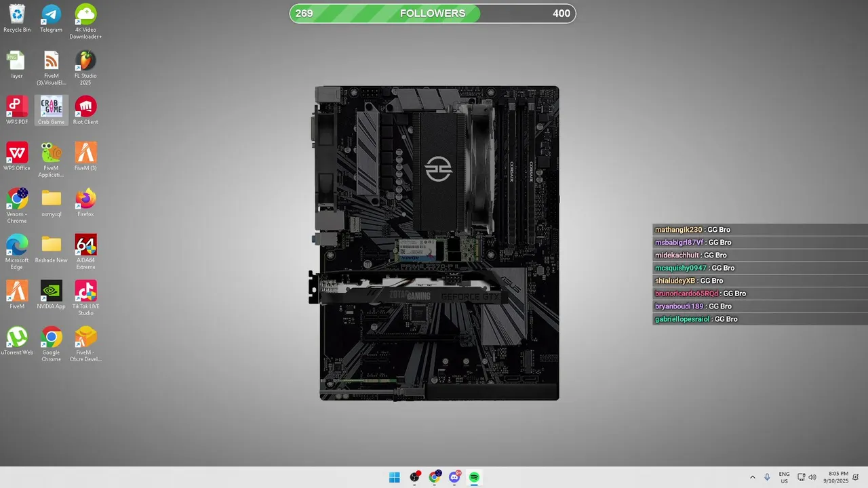
Task: Select the Telegram desktop shortcut
Action: coord(52,19)
